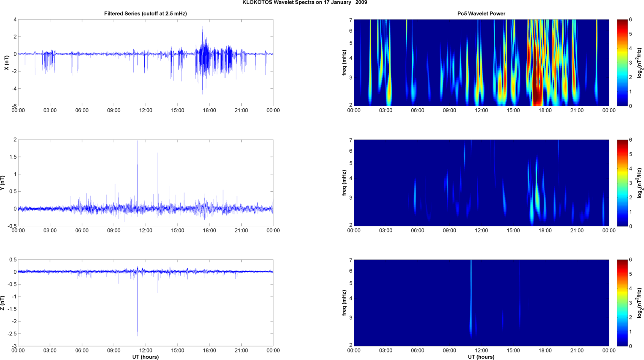Screen dimensions: 644x360
Task: Click the Pc5 Wavelet Power heading
Action: click(x=481, y=14)
